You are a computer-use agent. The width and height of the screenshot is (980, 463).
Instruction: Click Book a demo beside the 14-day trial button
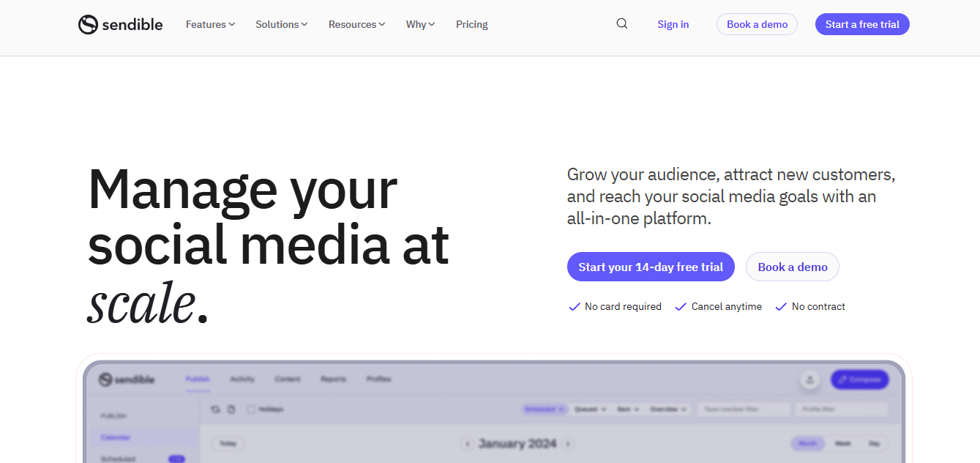(793, 267)
